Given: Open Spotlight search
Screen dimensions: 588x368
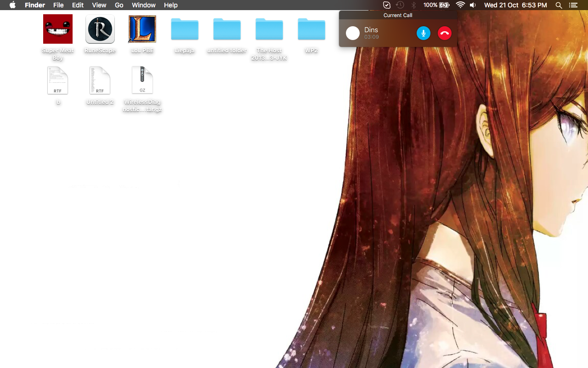Looking at the screenshot, I should [559, 5].
